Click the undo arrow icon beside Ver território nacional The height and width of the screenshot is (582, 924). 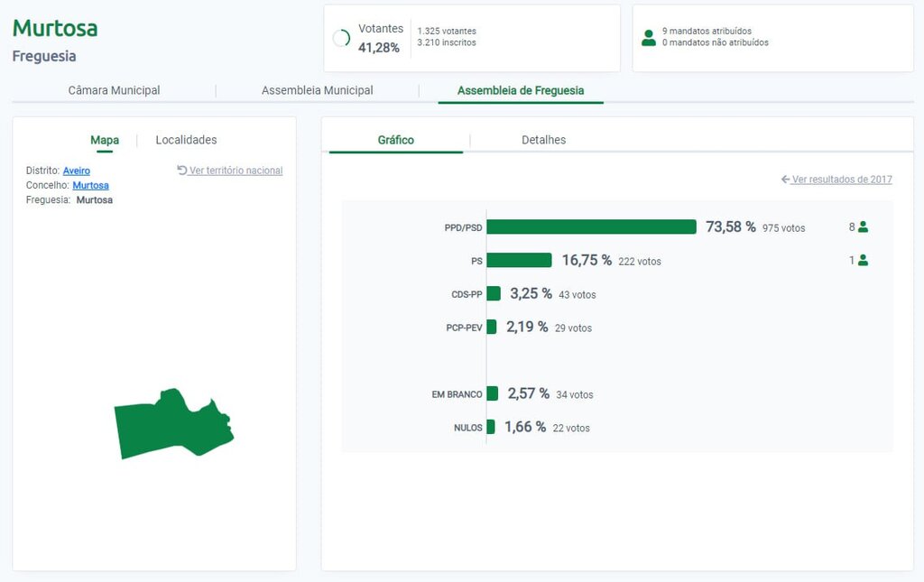point(182,171)
